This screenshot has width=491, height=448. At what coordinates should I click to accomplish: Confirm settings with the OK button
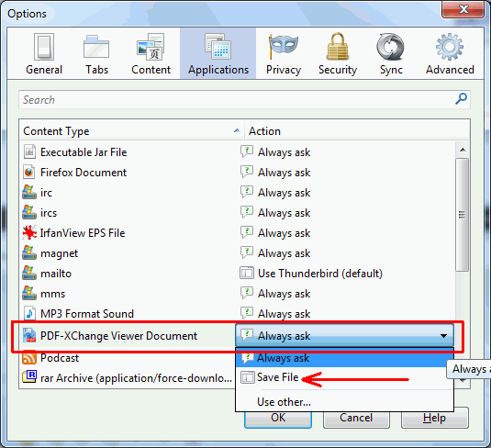278,420
